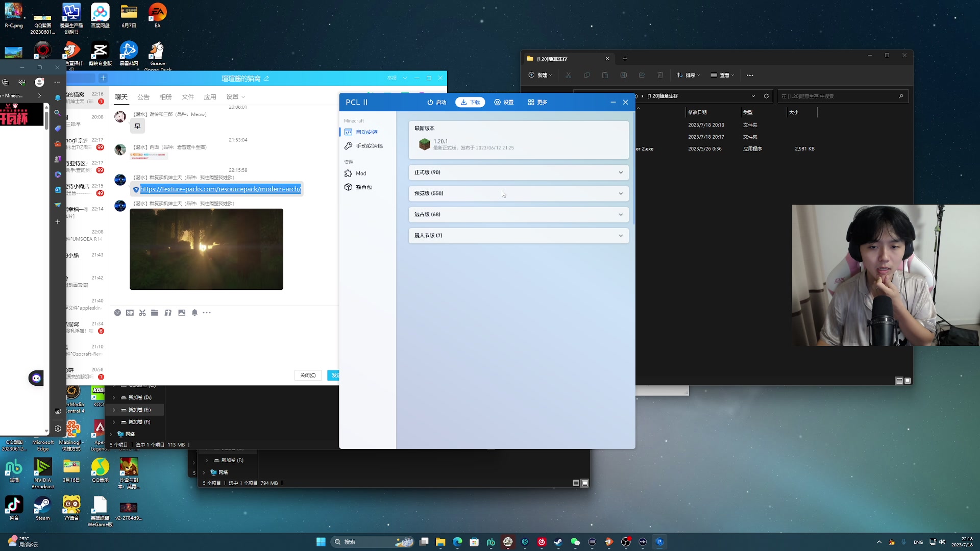
Task: Click the Windows Start button on taskbar
Action: (x=321, y=542)
